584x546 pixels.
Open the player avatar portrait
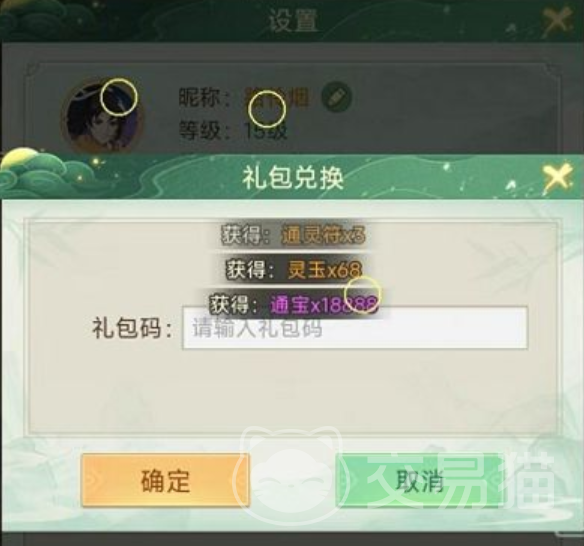click(101, 116)
